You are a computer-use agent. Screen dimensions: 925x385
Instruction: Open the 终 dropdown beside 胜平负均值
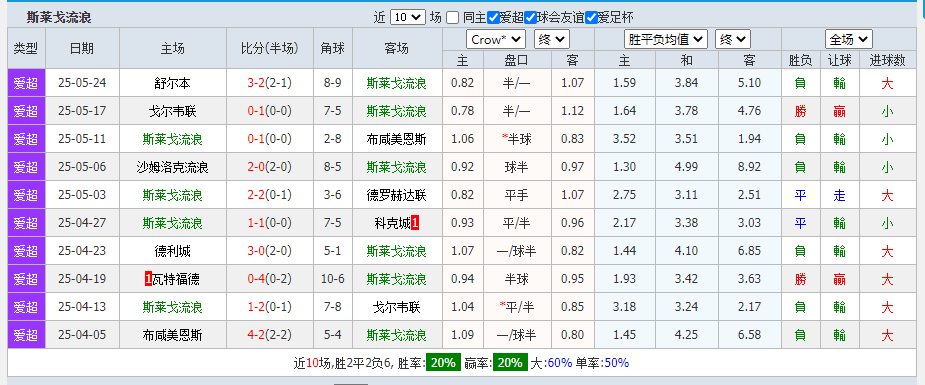[x=732, y=40]
